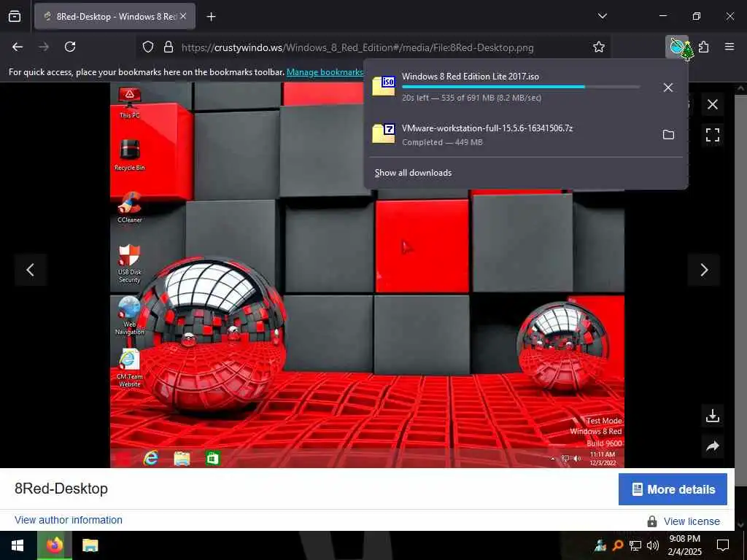Open the notification action center
The height and width of the screenshot is (560, 747).
[723, 545]
